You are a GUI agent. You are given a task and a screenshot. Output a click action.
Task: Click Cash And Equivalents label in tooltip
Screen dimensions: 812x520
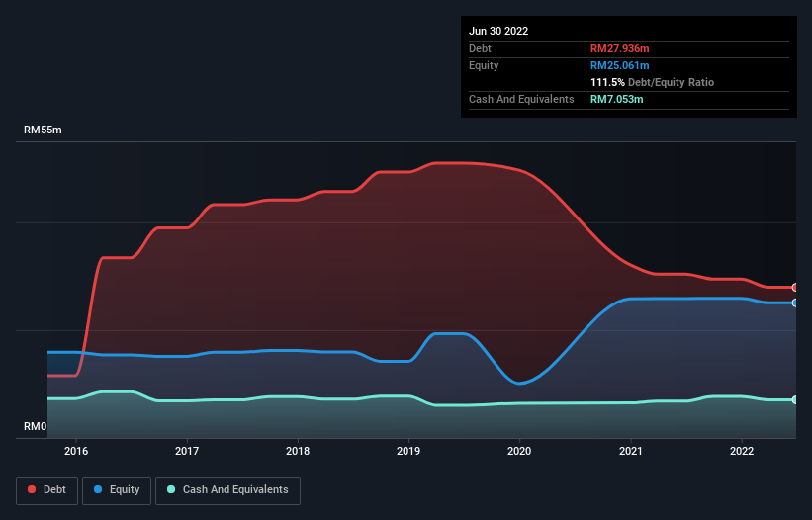click(521, 99)
